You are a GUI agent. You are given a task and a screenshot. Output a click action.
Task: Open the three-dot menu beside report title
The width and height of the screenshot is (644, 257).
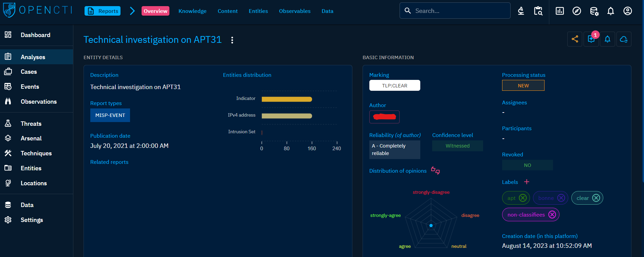[x=232, y=40]
